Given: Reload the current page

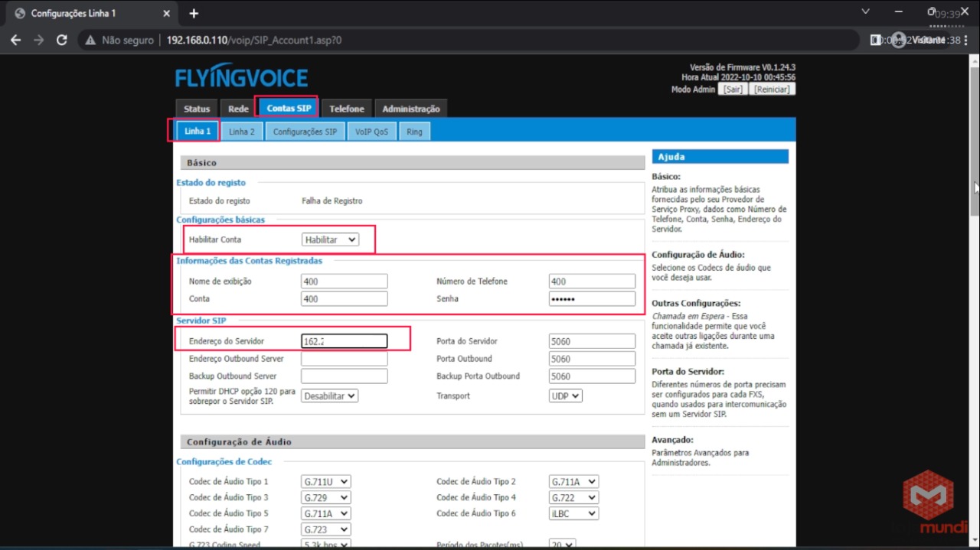Looking at the screenshot, I should tap(62, 40).
